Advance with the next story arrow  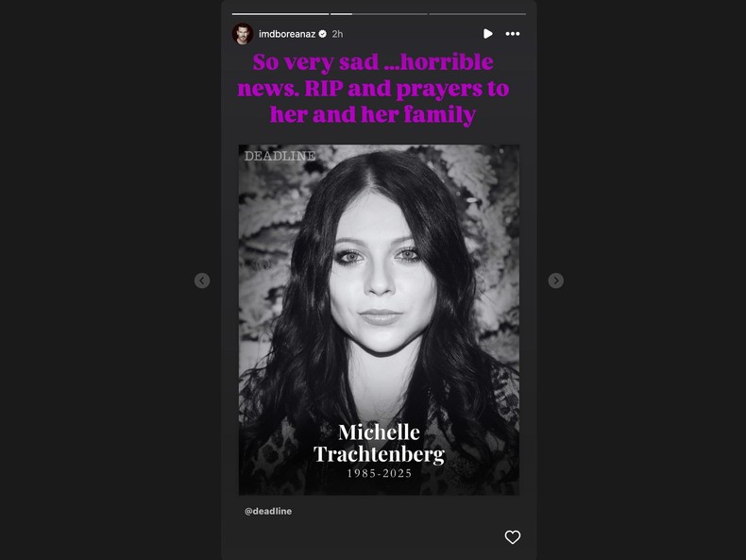tap(555, 280)
